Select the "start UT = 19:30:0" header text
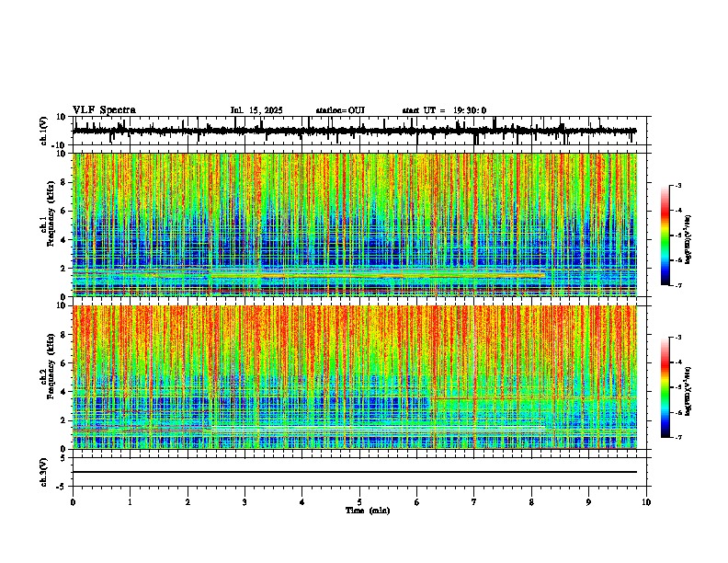 click(x=444, y=110)
